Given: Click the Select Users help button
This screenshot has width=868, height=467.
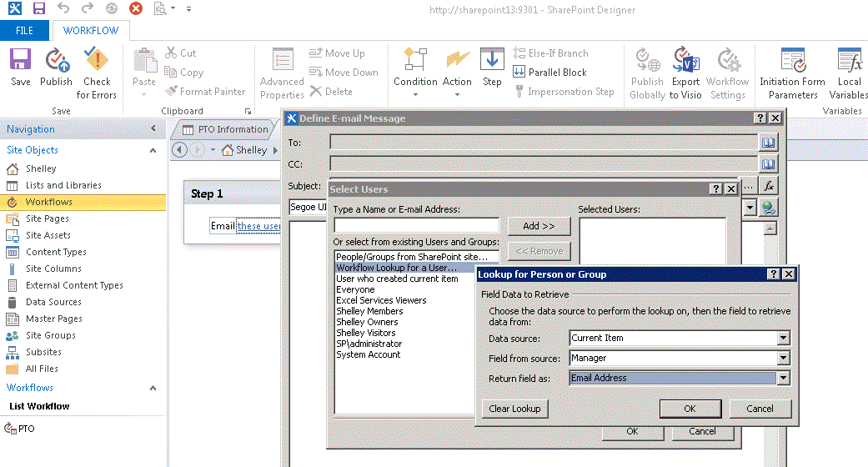Looking at the screenshot, I should pyautogui.click(x=715, y=189).
